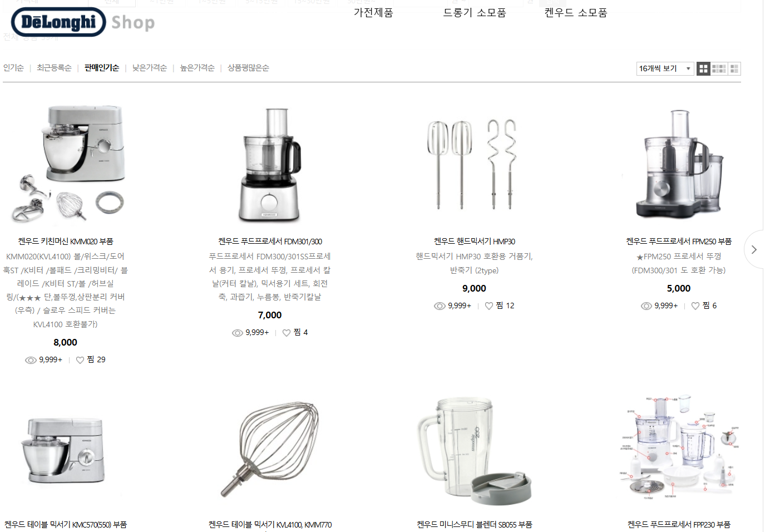The image size is (765, 532).
Task: Click the DeLonghi Shop logo
Action: click(83, 22)
